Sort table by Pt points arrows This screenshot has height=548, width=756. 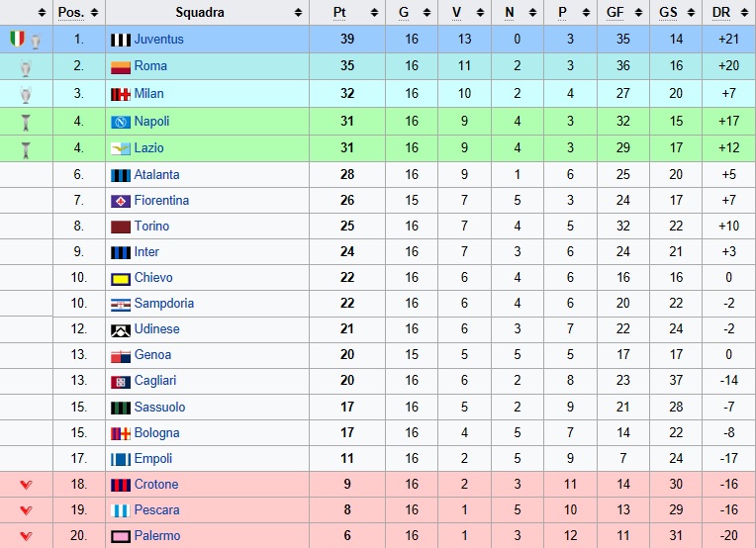point(375,13)
